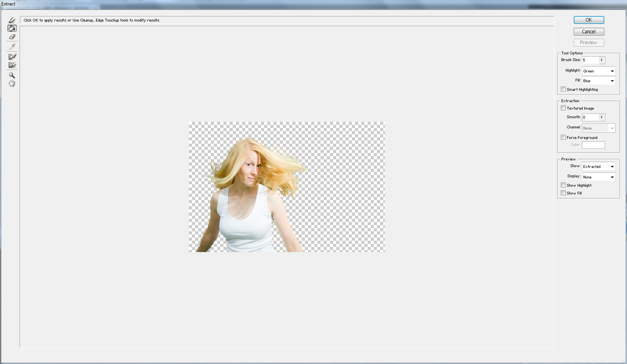Screen dimensions: 627x364
Task: Select the Eraser tool
Action: coord(12,37)
